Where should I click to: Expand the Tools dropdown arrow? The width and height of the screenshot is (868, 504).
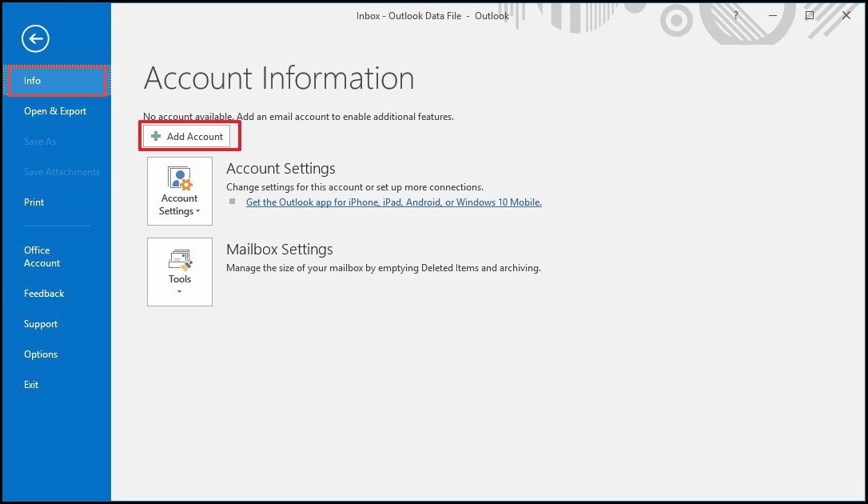[x=179, y=292]
